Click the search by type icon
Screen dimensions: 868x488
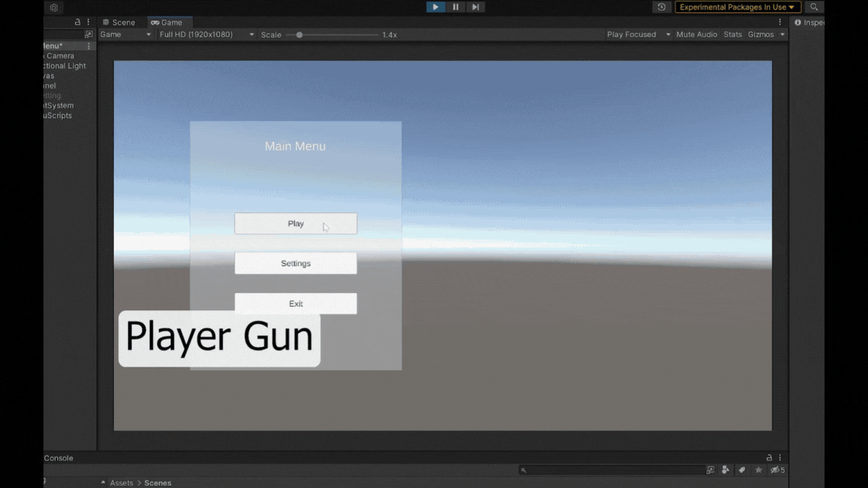click(x=726, y=470)
